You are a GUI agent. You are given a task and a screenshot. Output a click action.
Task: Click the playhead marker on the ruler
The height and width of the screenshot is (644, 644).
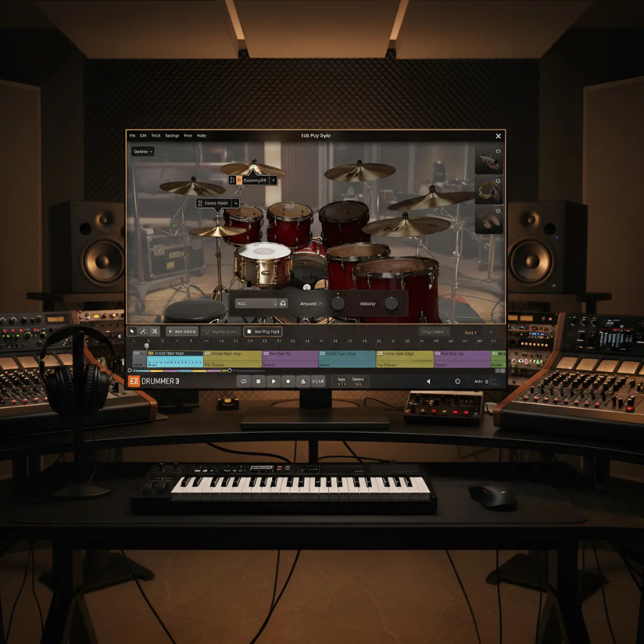[147, 346]
